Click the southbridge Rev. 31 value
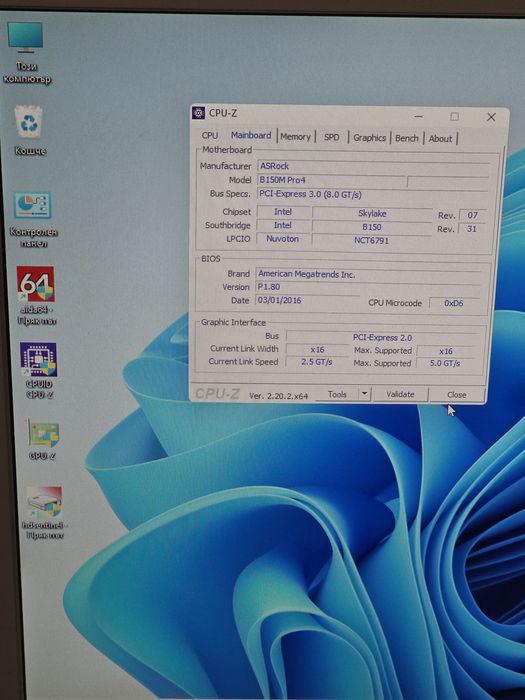This screenshot has width=525, height=700. pos(472,229)
